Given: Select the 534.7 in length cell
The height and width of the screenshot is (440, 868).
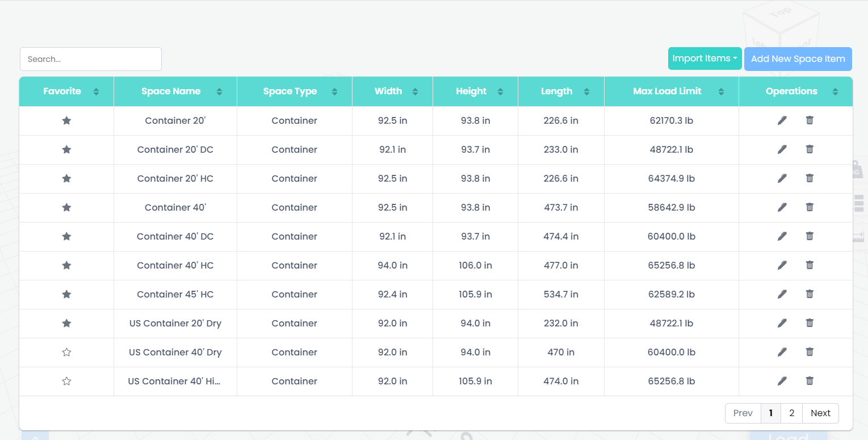Looking at the screenshot, I should click(x=561, y=294).
